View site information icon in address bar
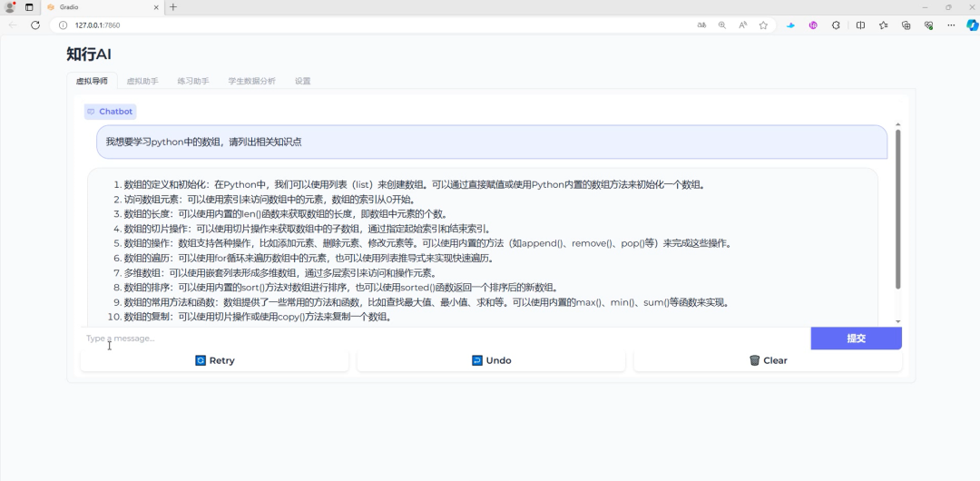This screenshot has width=980, height=481. pos(63,25)
